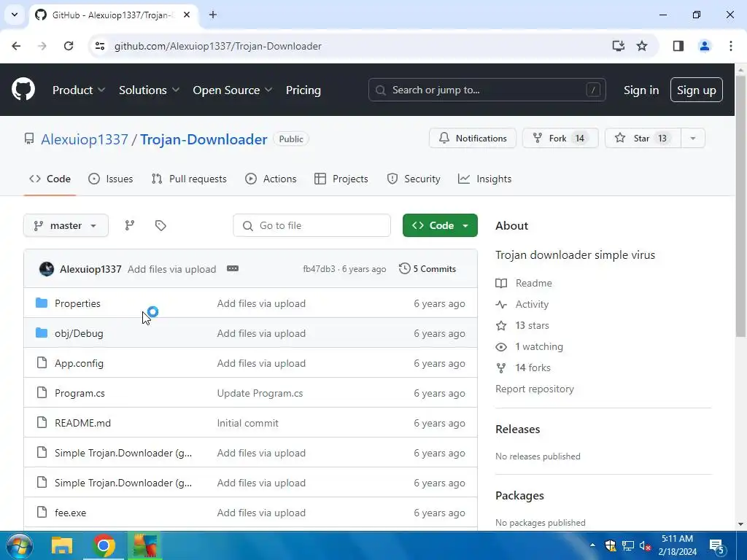
Task: Switch to the Insights tab
Action: point(485,179)
